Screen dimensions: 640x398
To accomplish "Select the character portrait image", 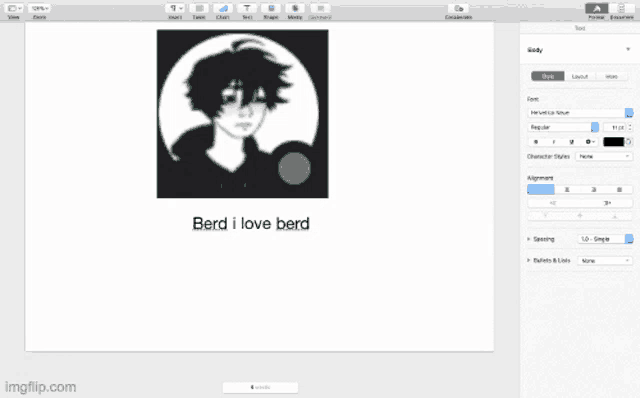I will coord(242,114).
